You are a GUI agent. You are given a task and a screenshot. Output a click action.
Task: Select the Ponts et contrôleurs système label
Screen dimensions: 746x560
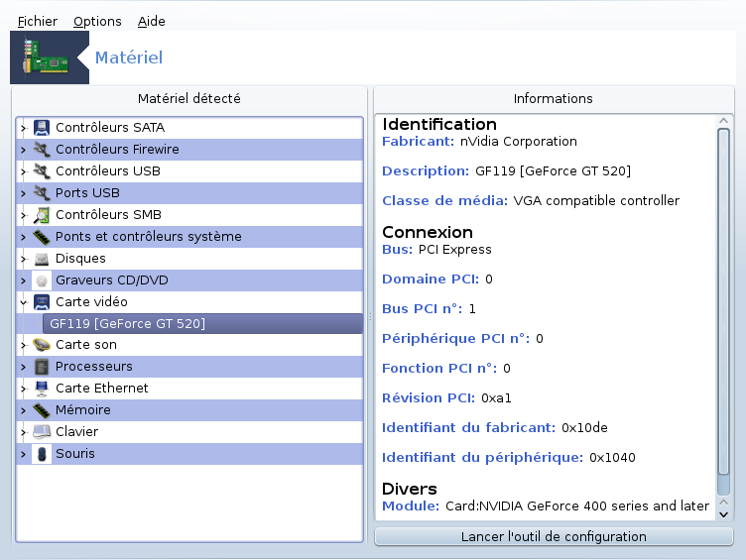[149, 237]
